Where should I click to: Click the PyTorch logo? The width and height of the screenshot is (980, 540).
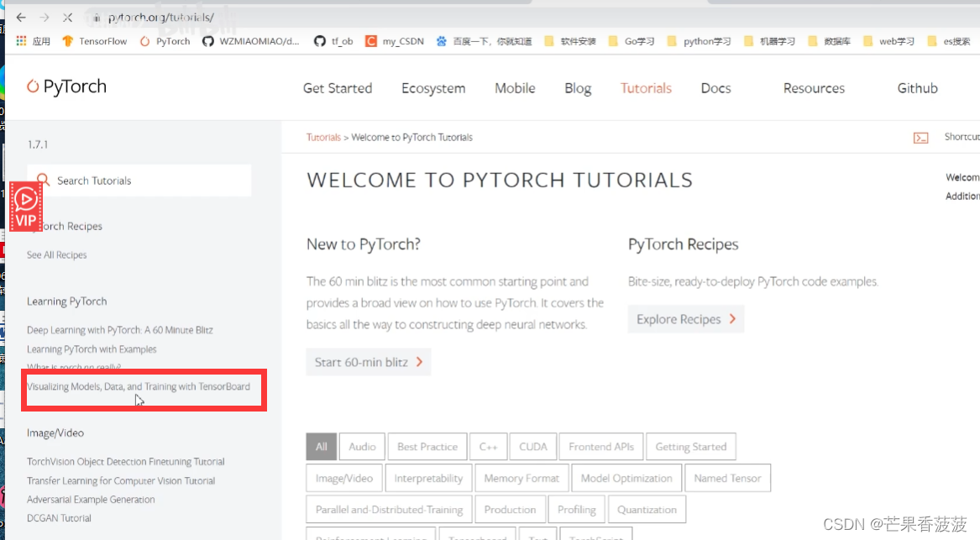[x=66, y=87]
